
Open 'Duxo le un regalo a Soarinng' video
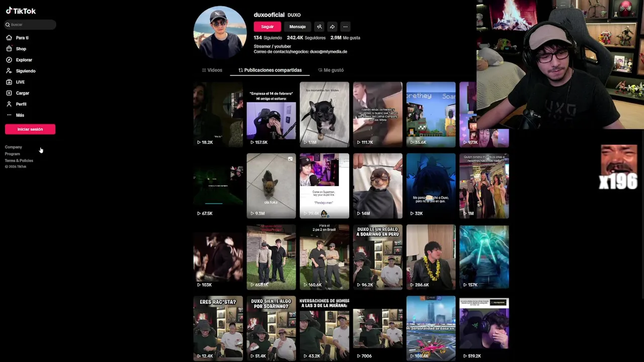[378, 257]
